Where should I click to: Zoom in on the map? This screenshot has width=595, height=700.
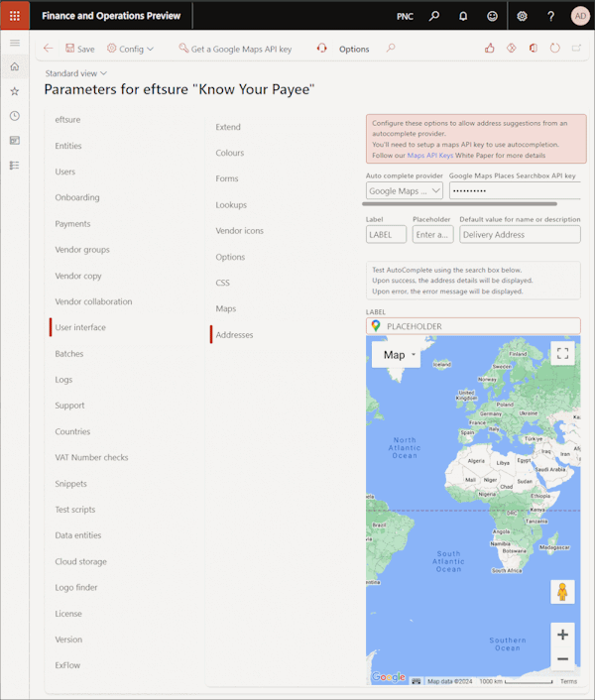click(x=562, y=635)
